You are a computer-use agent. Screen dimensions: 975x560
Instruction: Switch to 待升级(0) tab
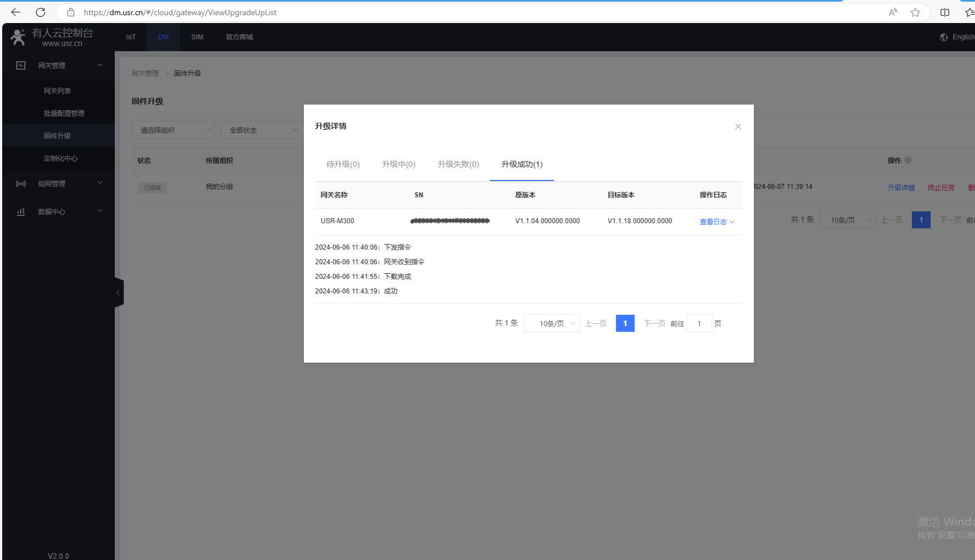[343, 164]
